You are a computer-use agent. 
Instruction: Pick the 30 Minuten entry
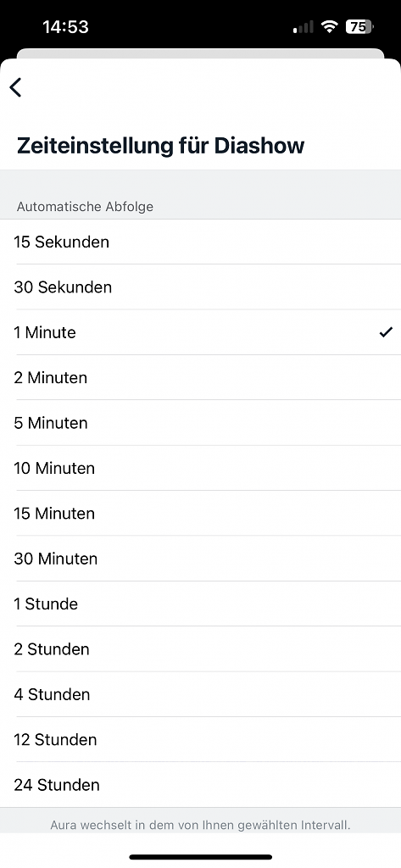tap(200, 559)
